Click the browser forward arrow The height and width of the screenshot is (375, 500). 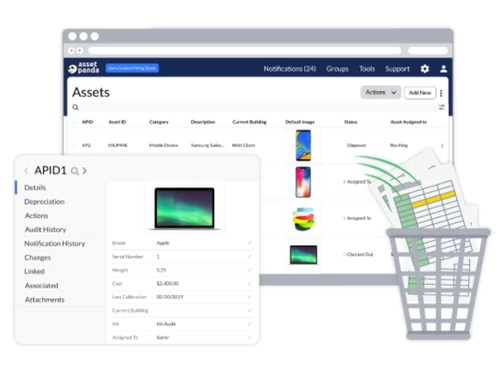(x=79, y=51)
